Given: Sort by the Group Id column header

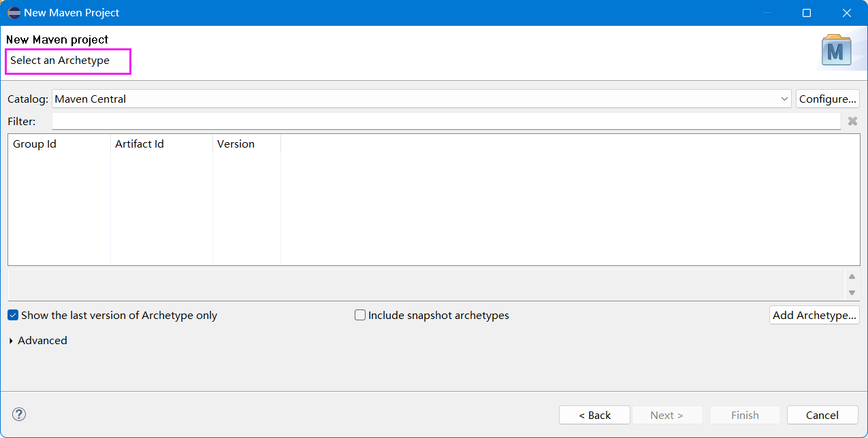Looking at the screenshot, I should click(59, 144).
